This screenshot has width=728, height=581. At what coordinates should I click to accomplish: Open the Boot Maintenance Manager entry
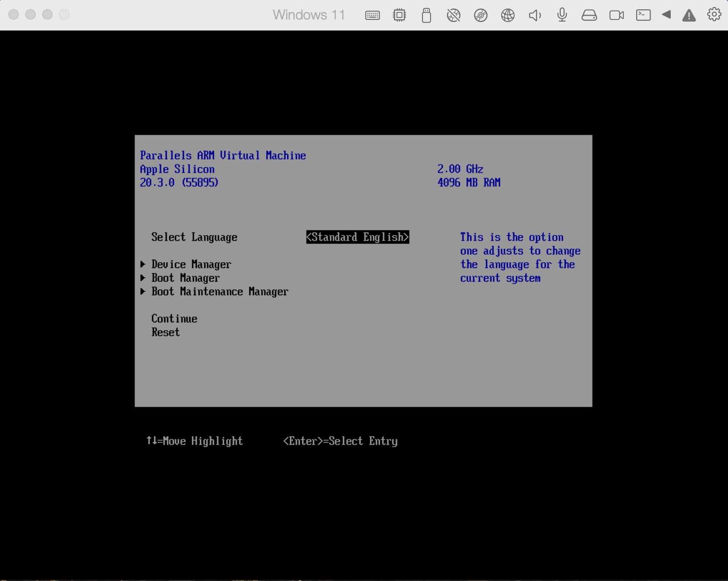[x=220, y=292]
